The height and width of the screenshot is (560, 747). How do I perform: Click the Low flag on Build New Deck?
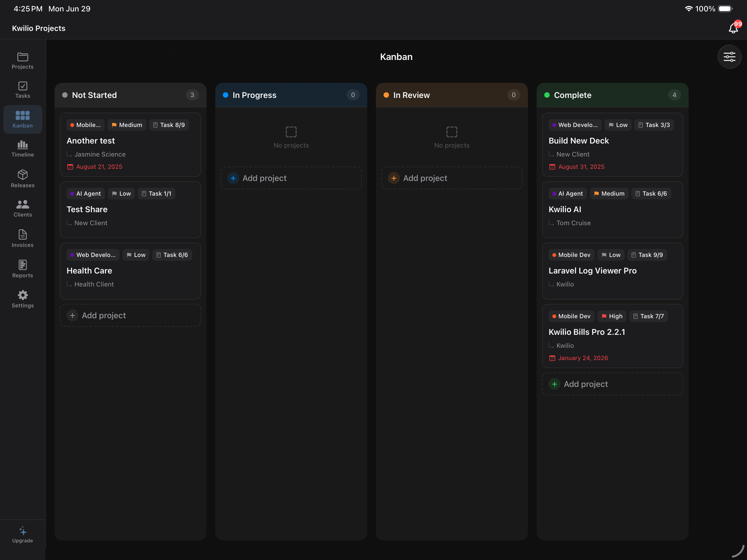pyautogui.click(x=618, y=125)
